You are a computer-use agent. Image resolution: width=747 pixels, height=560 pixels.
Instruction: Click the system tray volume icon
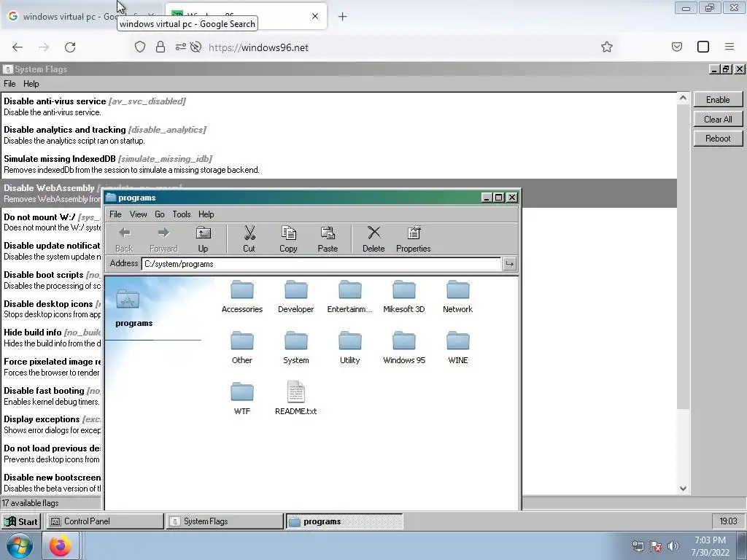click(x=673, y=547)
